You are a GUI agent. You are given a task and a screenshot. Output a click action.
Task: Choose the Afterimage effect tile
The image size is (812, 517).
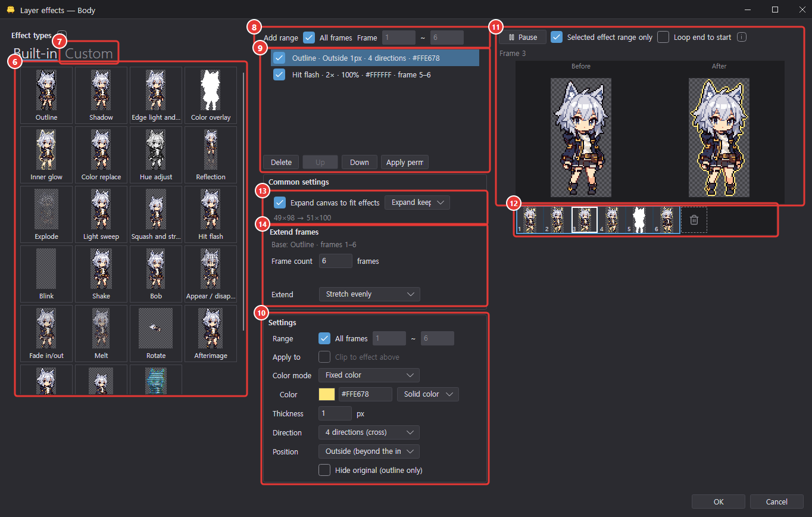click(x=211, y=333)
